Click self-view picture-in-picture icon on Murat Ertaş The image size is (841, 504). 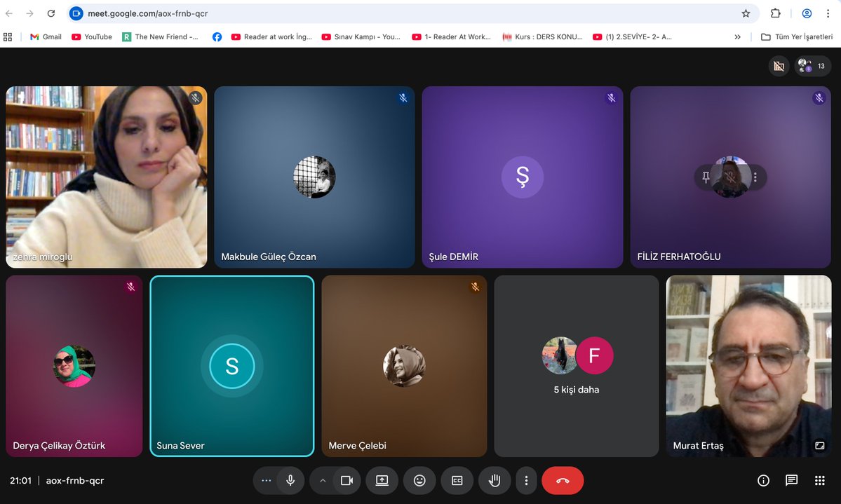pyautogui.click(x=819, y=446)
